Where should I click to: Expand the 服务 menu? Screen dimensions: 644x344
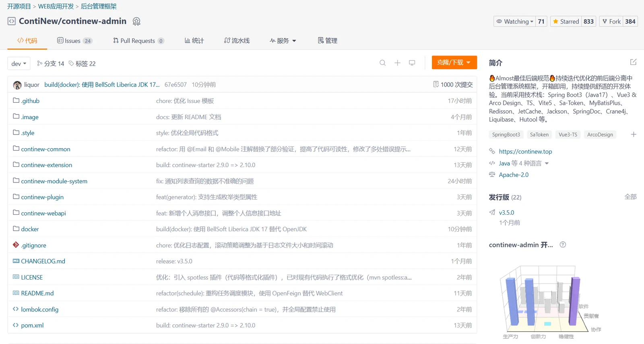(x=283, y=41)
